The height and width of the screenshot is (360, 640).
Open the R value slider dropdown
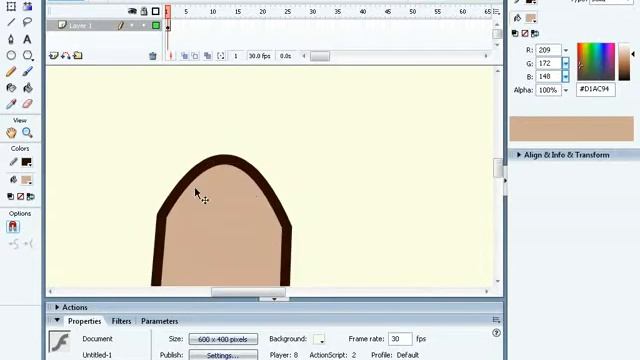tap(566, 50)
